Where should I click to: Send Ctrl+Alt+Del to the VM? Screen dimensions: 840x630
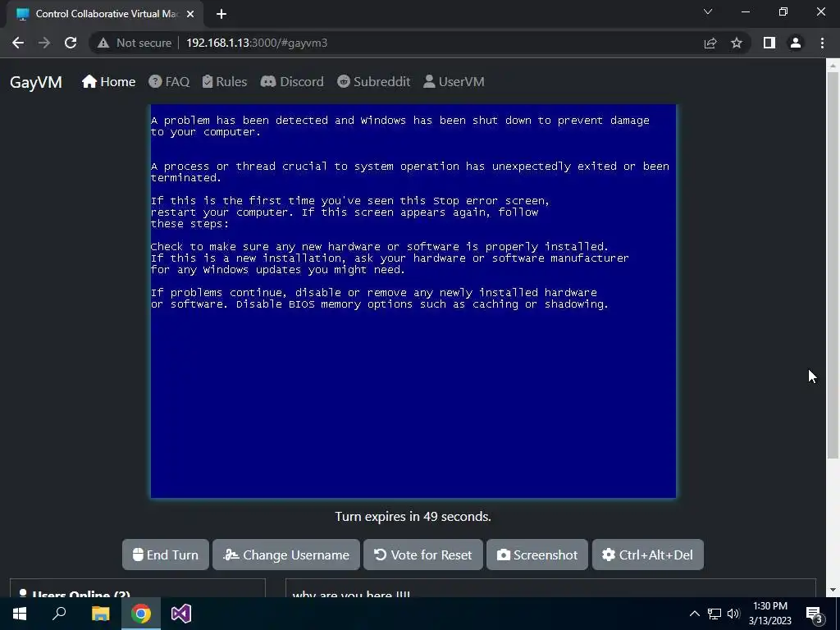(648, 555)
